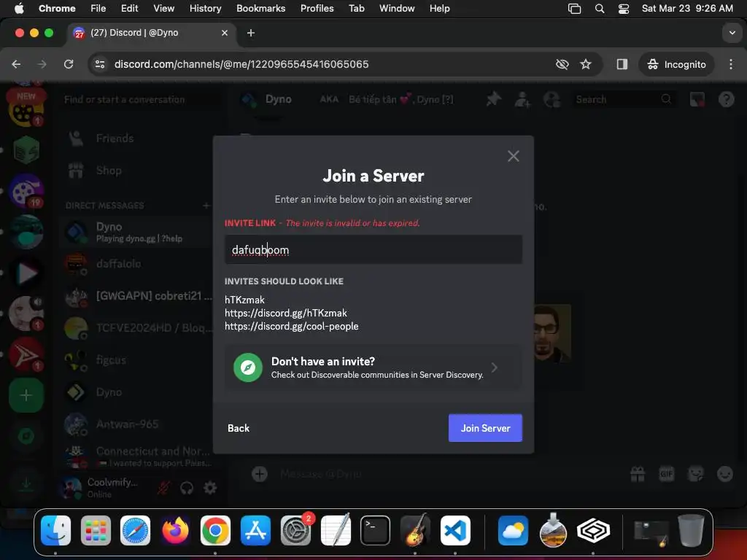The width and height of the screenshot is (747, 560).
Task: Select the Discord @Dyno browser tab
Action: tap(150, 33)
